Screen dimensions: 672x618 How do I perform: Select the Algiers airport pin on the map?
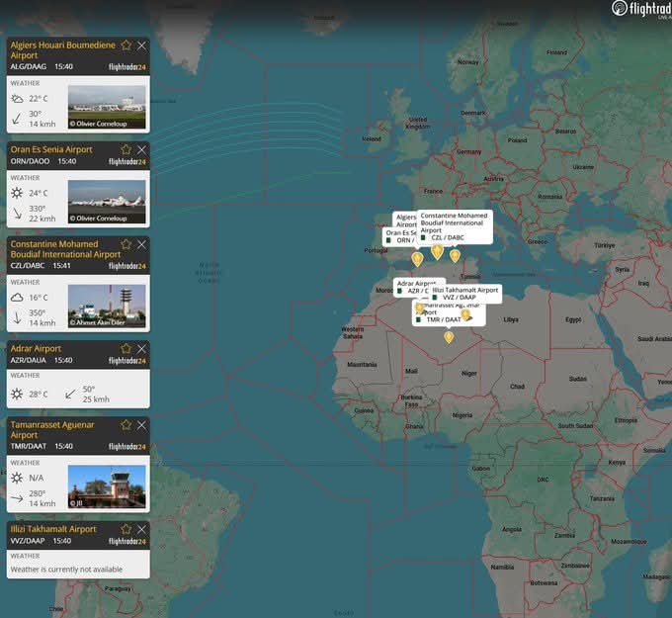coord(437,252)
